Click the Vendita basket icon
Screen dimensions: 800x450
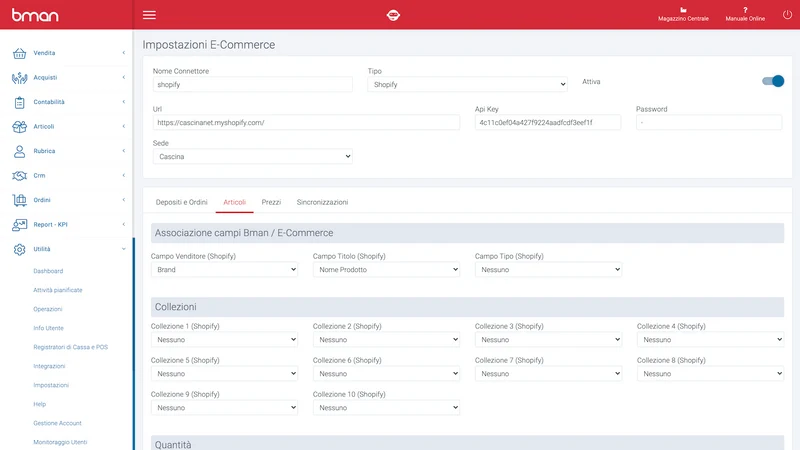coord(19,53)
